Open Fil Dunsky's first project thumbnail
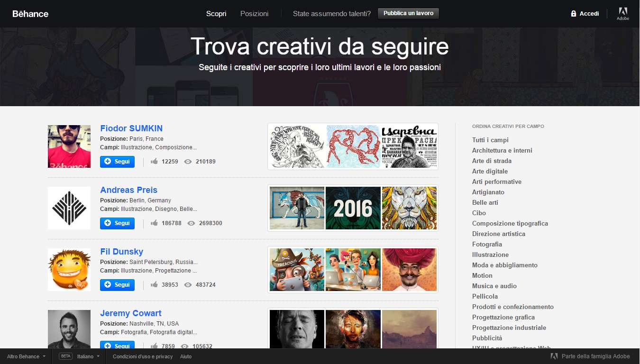 [x=296, y=270]
